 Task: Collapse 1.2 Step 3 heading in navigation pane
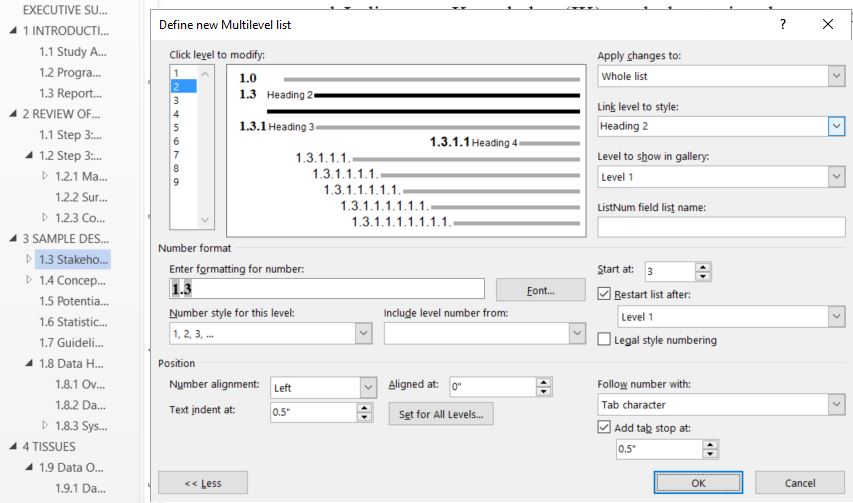(29, 156)
